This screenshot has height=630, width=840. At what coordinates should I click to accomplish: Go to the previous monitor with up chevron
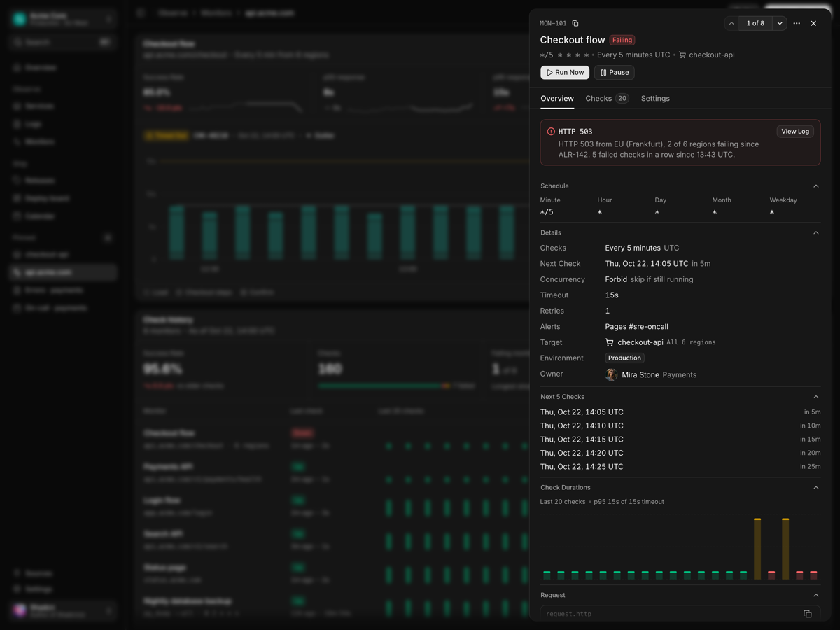click(x=731, y=23)
